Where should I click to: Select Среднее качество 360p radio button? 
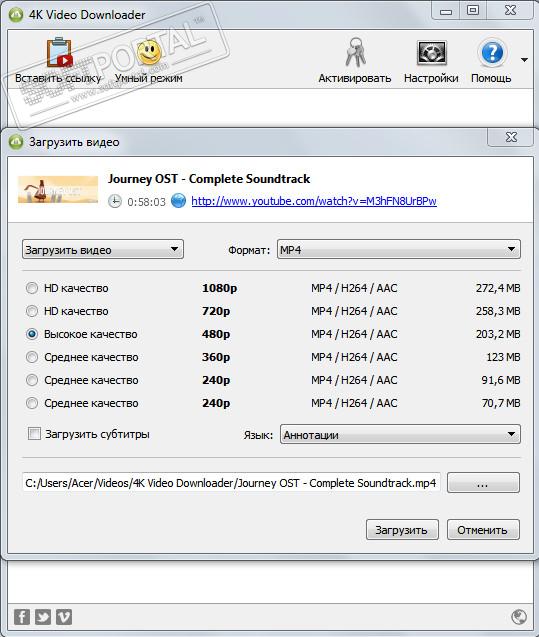(x=32, y=357)
